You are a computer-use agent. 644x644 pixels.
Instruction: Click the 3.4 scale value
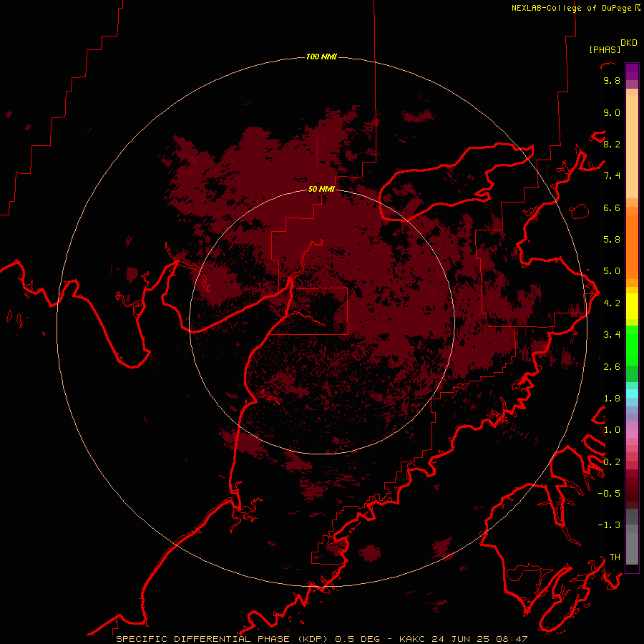coord(612,335)
